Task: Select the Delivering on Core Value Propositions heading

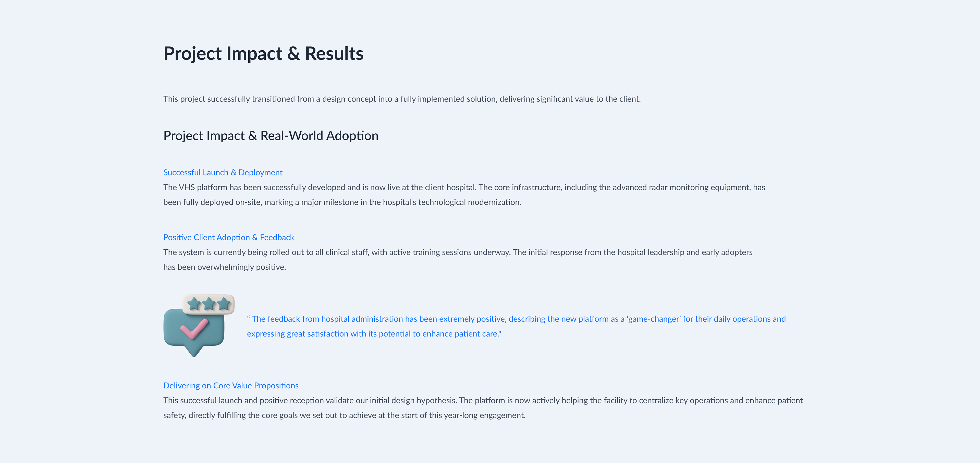Action: [230, 386]
